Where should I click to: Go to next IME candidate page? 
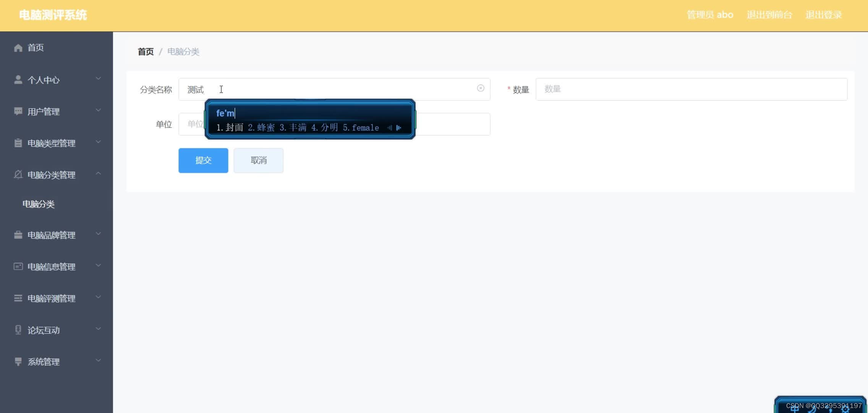[398, 128]
